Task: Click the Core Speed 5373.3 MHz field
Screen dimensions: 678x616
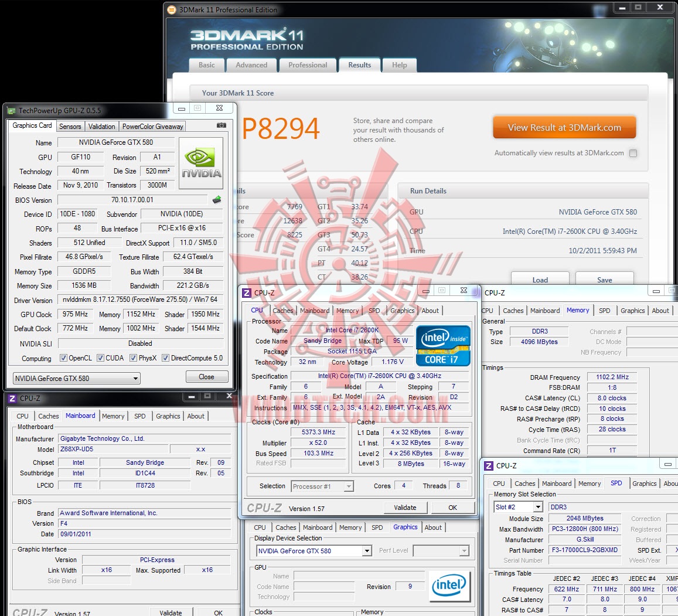Action: point(319,432)
